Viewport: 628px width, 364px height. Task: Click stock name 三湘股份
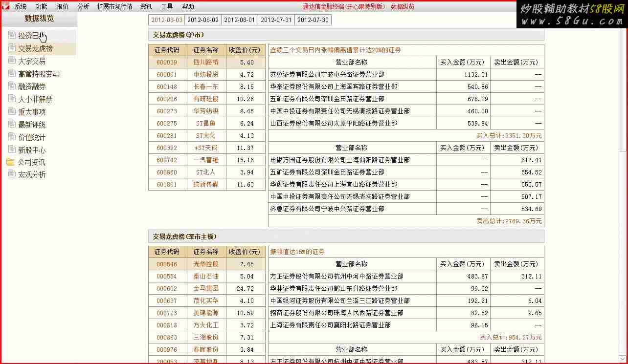point(206,338)
